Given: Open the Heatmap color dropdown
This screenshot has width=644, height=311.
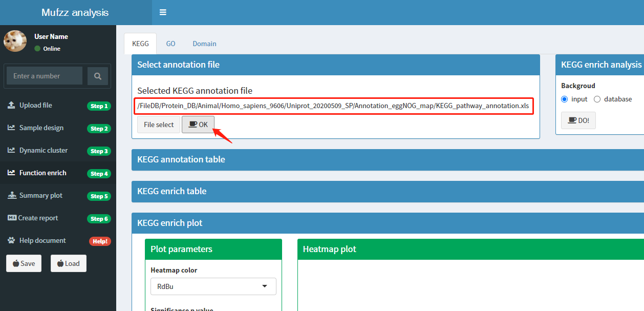Looking at the screenshot, I should [213, 286].
